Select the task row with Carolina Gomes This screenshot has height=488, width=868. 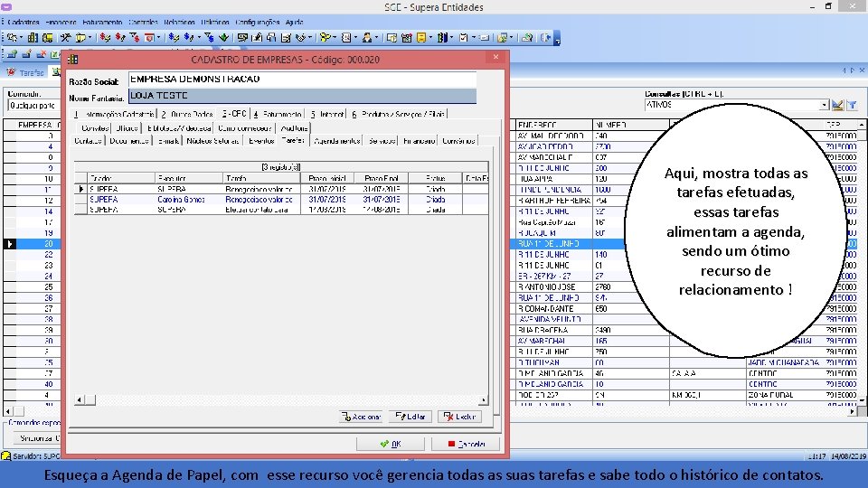tap(281, 199)
